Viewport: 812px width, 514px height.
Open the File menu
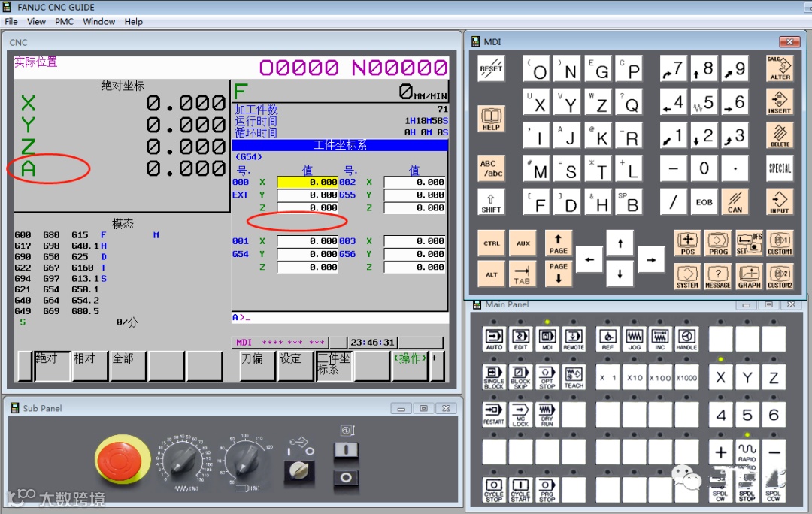coord(11,21)
